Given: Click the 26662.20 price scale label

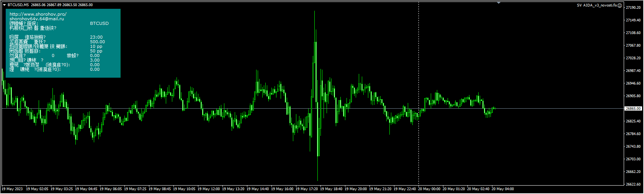Looking at the screenshot, I should coord(633,172).
